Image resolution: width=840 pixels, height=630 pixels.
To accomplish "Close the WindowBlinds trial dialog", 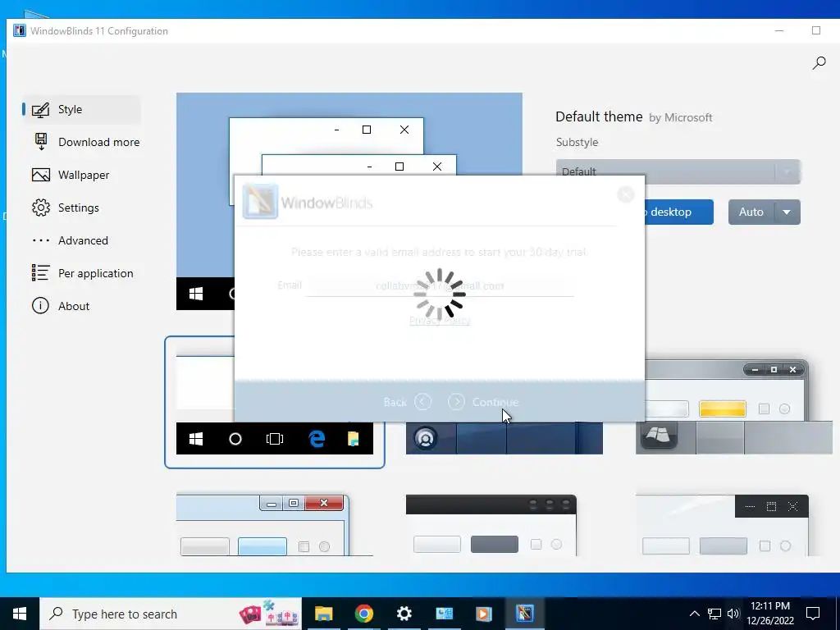I will point(625,194).
